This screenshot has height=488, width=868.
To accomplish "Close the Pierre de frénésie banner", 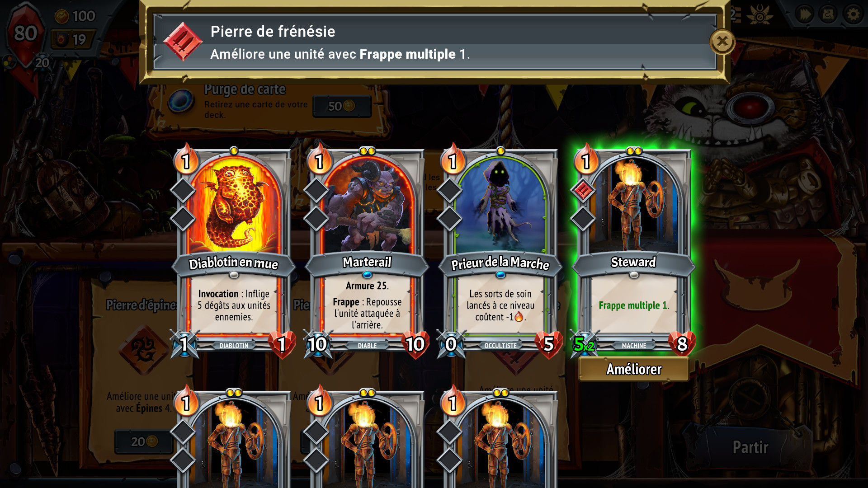I will pyautogui.click(x=722, y=42).
